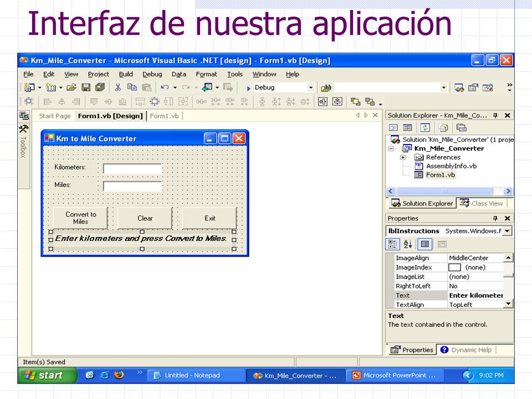
Task: Open the Tools menu
Action: coord(235,74)
